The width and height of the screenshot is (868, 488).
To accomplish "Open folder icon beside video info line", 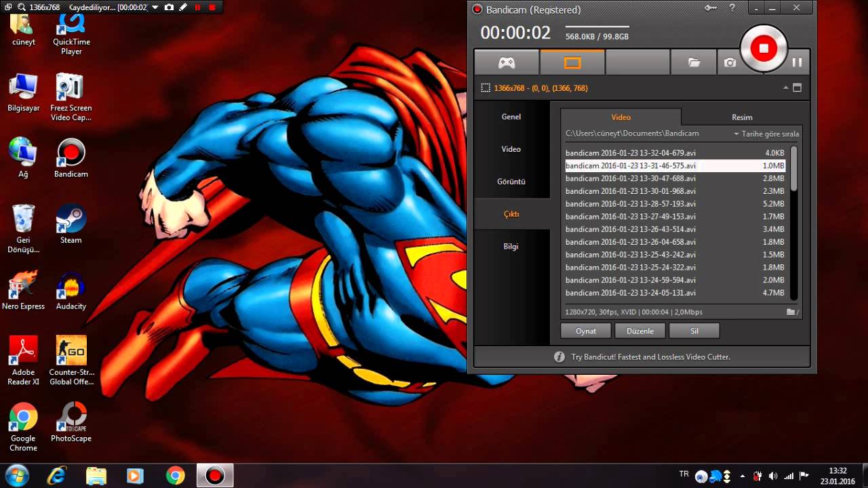I will [791, 312].
